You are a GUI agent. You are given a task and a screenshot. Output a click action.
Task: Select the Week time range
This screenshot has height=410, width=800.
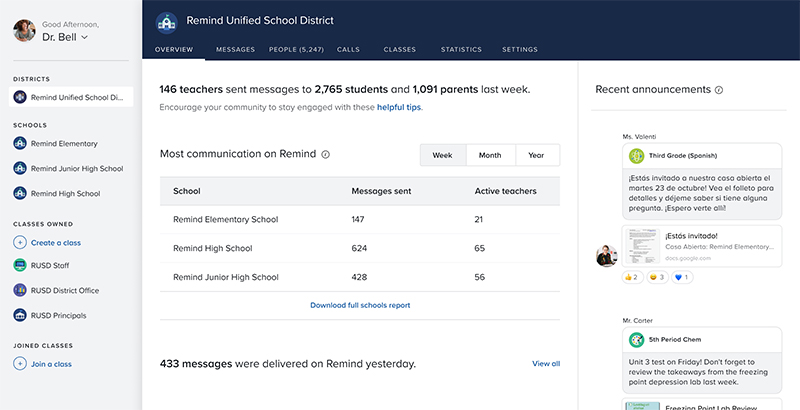point(443,155)
